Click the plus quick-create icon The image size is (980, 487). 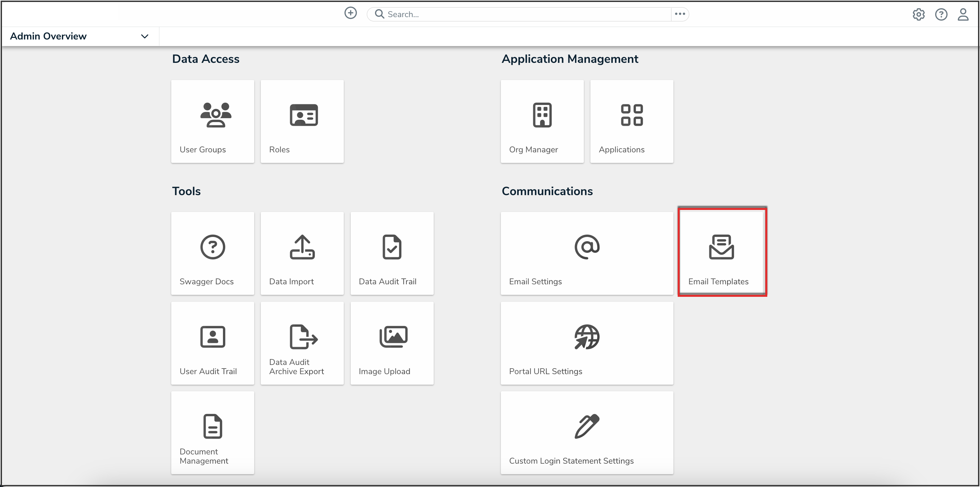(350, 13)
